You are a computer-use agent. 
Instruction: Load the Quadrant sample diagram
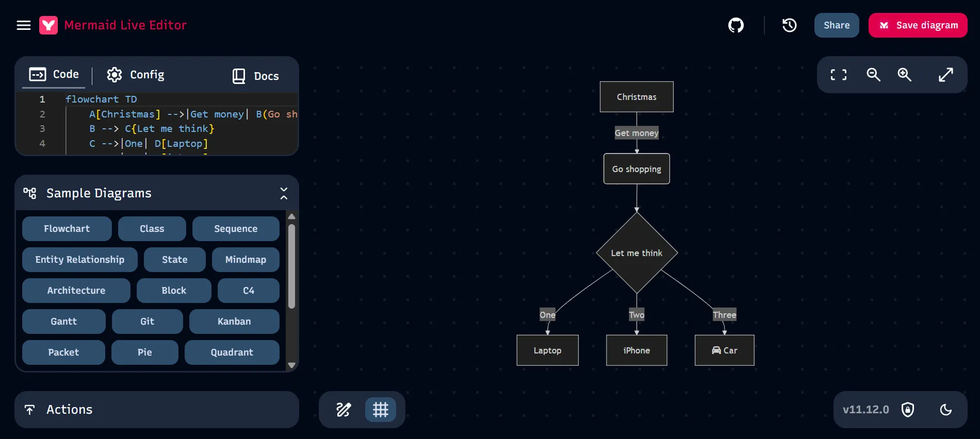point(232,352)
